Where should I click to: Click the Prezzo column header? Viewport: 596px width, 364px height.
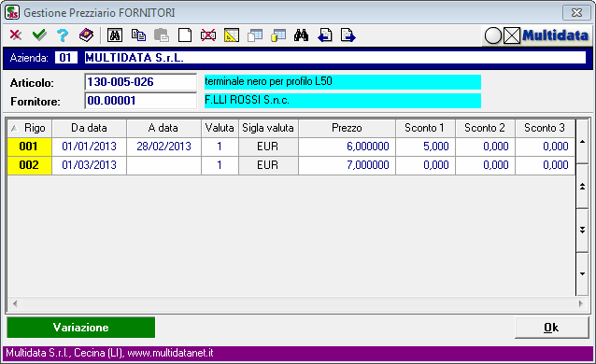tap(347, 128)
